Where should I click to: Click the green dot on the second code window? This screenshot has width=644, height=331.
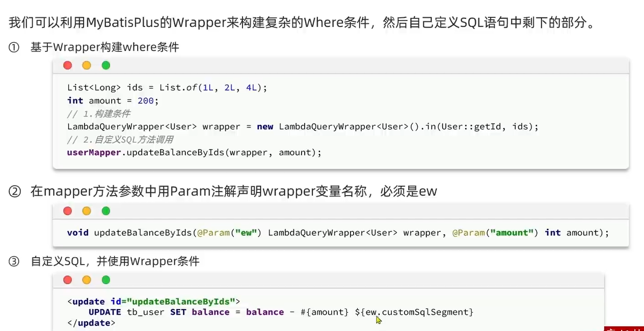pyautogui.click(x=105, y=211)
